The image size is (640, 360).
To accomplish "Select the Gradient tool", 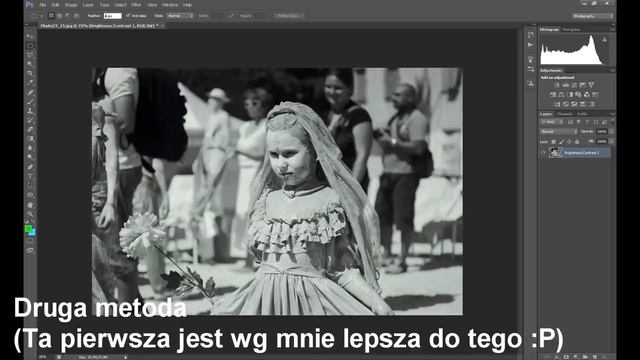I will click(30, 139).
